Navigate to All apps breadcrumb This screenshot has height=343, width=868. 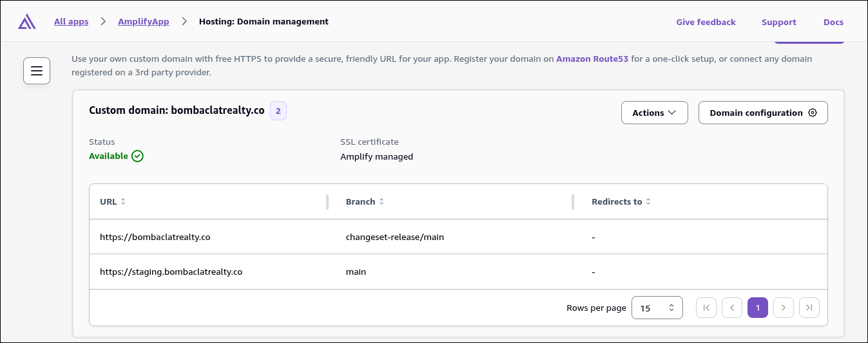(x=71, y=21)
